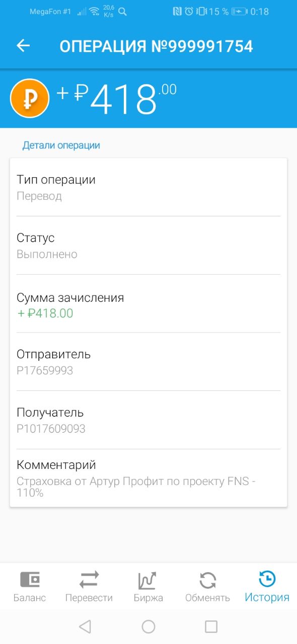Tap the Android back triangle button
297x644 pixels.
pyautogui.click(x=85, y=626)
